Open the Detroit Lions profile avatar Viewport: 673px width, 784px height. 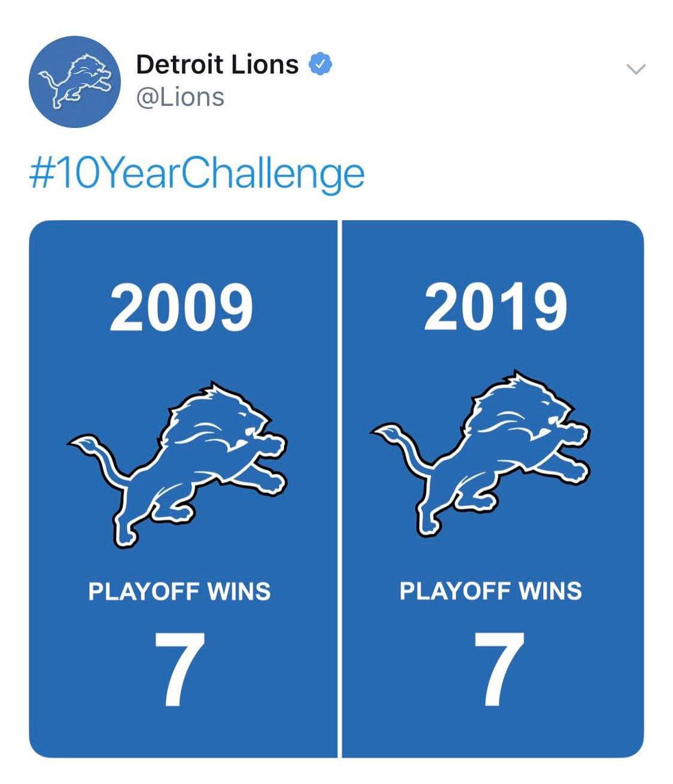75,82
